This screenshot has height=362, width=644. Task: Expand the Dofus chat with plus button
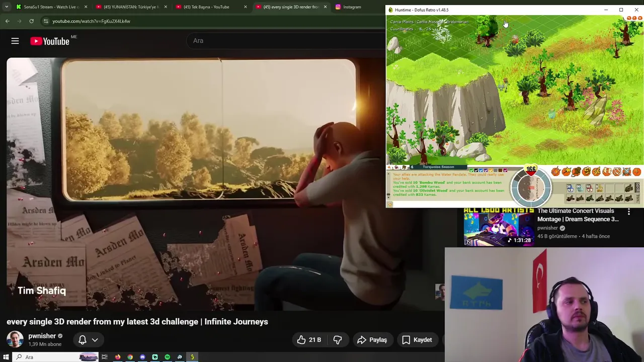click(389, 167)
